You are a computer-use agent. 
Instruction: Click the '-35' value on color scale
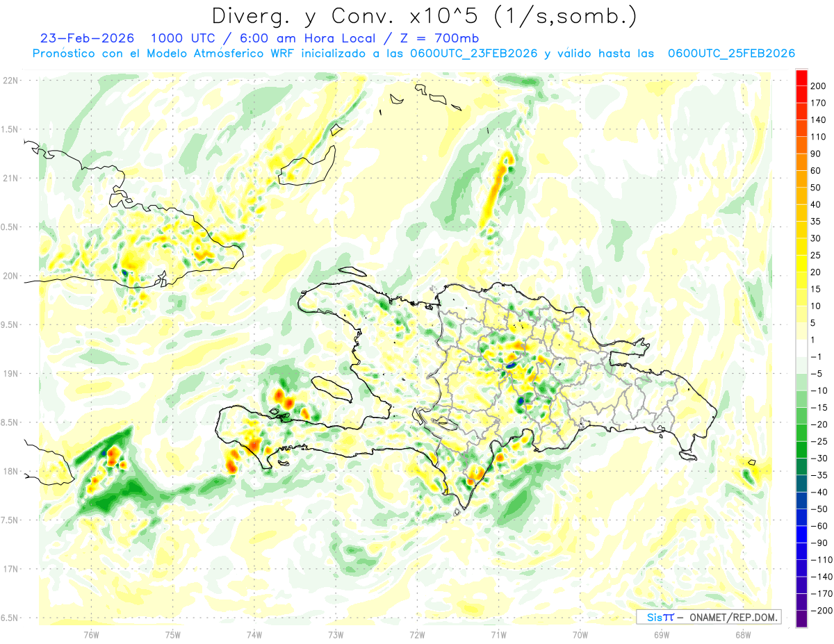819,475
